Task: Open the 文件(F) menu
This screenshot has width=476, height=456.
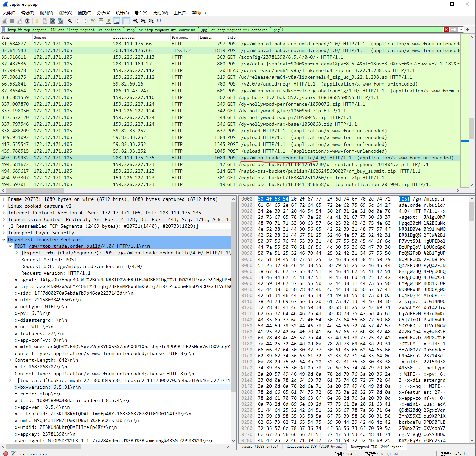Action: click(9, 13)
